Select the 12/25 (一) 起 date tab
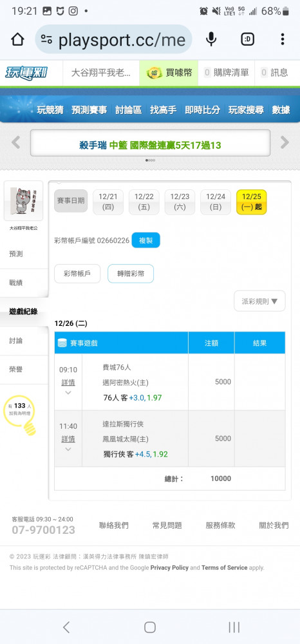The height and width of the screenshot is (644, 300). 252,202
